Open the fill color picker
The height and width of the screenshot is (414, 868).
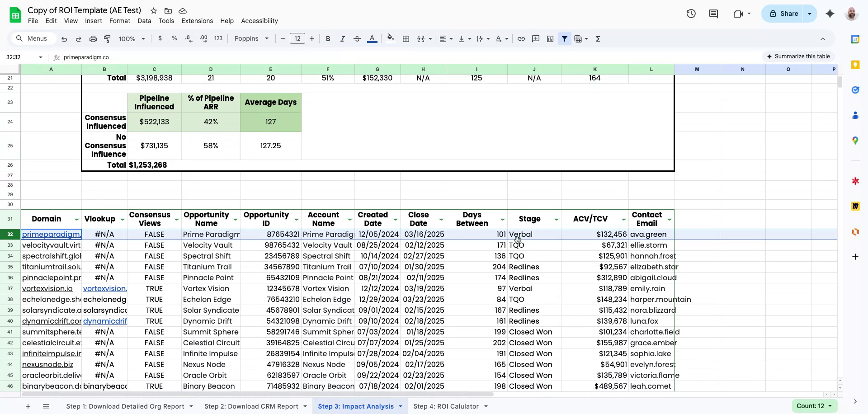pyautogui.click(x=390, y=39)
